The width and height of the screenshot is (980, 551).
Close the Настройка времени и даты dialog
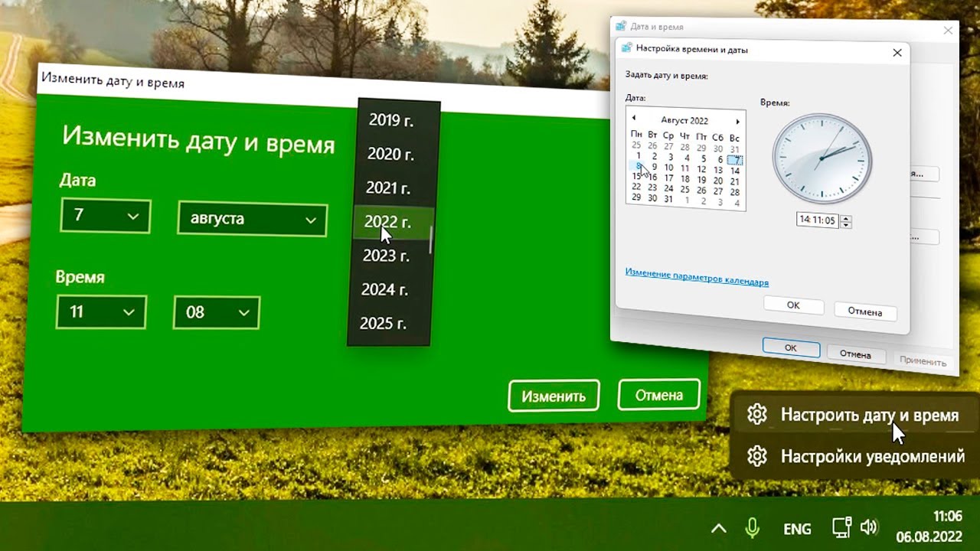pos(897,53)
